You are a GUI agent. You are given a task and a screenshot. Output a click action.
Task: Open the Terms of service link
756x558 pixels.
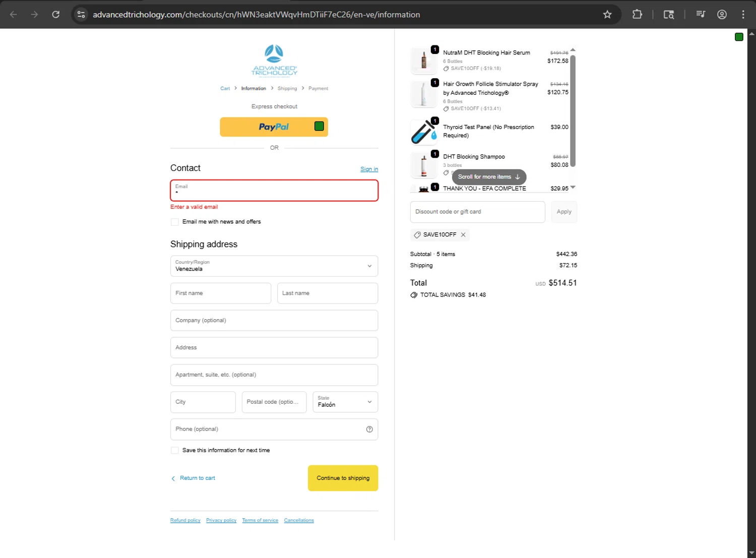click(260, 520)
